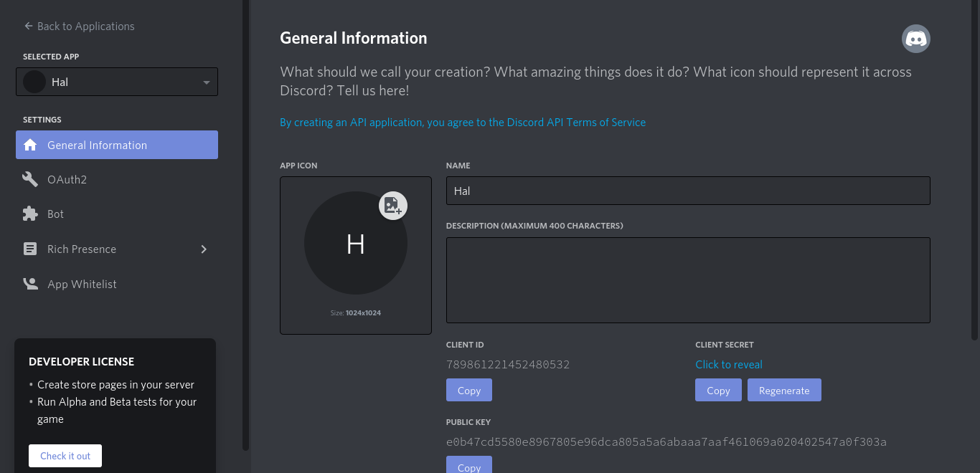Image resolution: width=980 pixels, height=473 pixels.
Task: Select the Name input field
Action: coord(687,191)
